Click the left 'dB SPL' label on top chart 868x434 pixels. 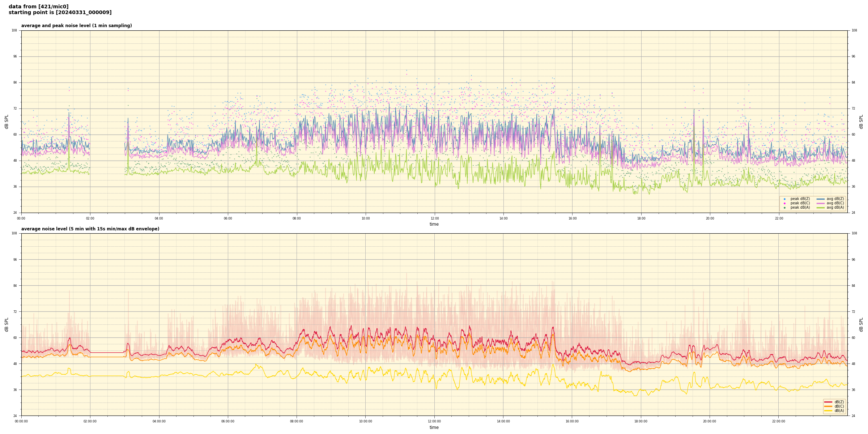[7, 122]
